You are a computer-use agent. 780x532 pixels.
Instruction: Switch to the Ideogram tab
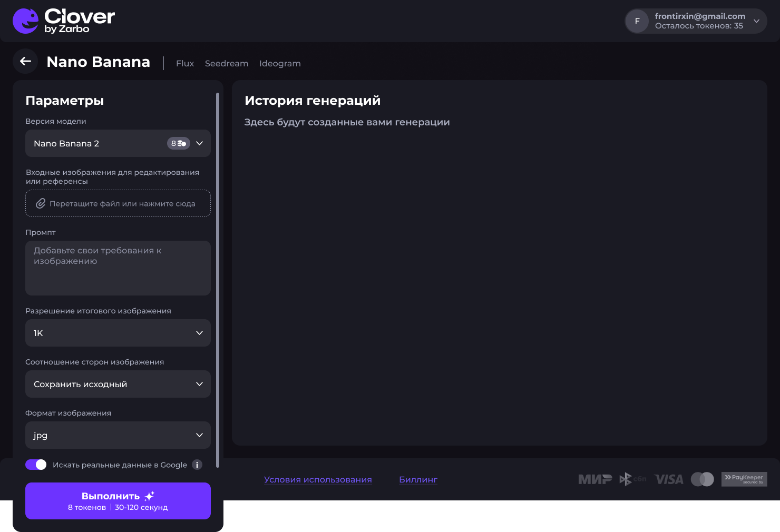pyautogui.click(x=280, y=63)
